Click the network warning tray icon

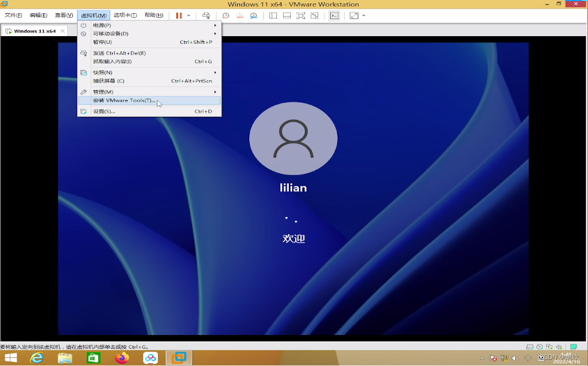click(504, 359)
